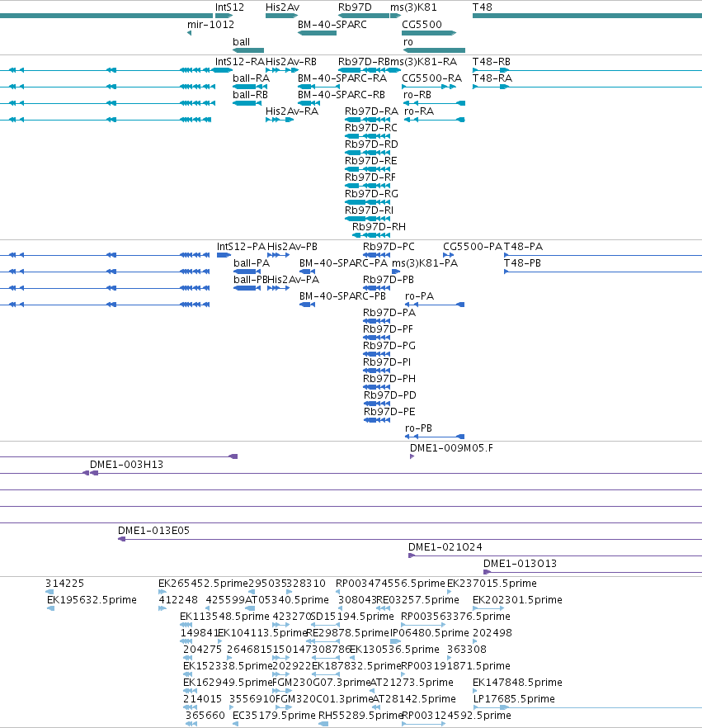Click transcript label ms(3)K81-RA
The width and height of the screenshot is (702, 728).
[424, 62]
